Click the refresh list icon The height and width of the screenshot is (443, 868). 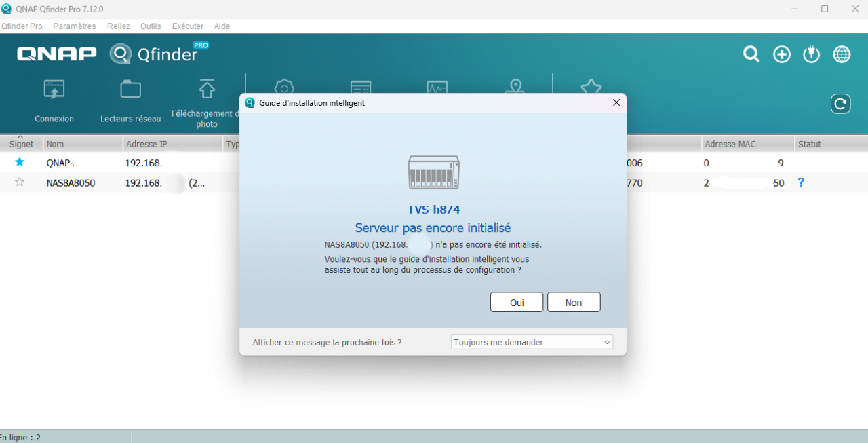pos(840,104)
